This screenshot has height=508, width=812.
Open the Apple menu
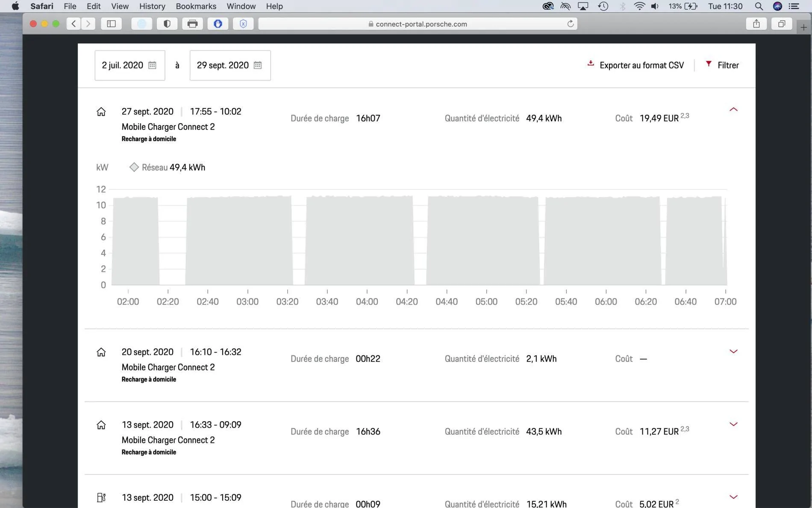(15, 6)
